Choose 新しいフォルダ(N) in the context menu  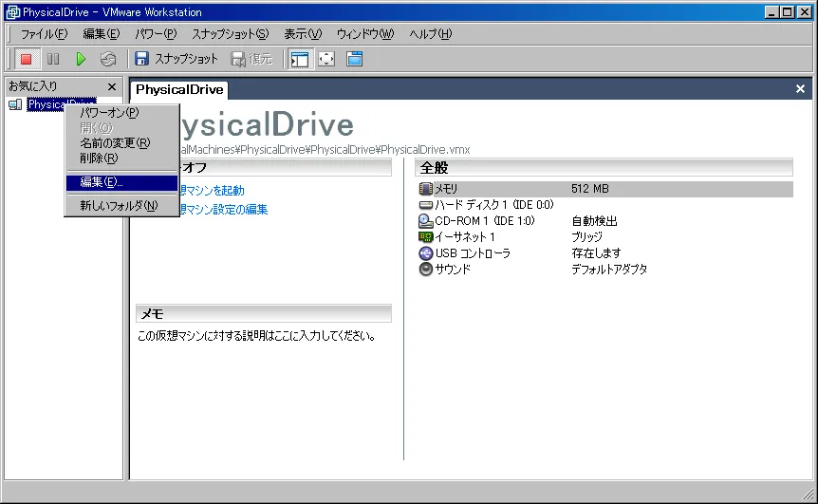(122, 206)
